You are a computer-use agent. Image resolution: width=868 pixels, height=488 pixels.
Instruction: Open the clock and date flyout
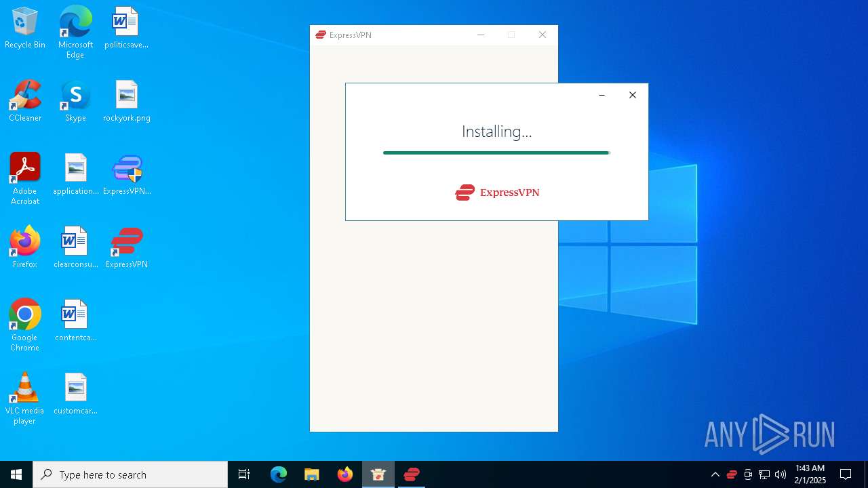point(810,474)
